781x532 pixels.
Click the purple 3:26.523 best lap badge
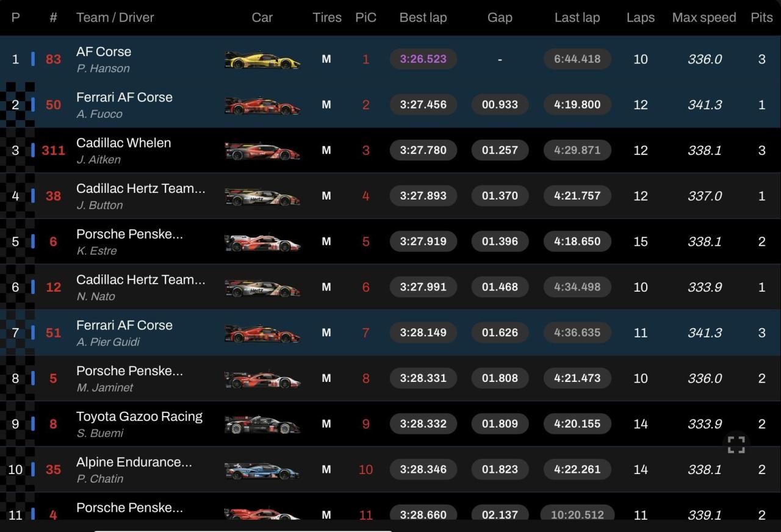(423, 59)
